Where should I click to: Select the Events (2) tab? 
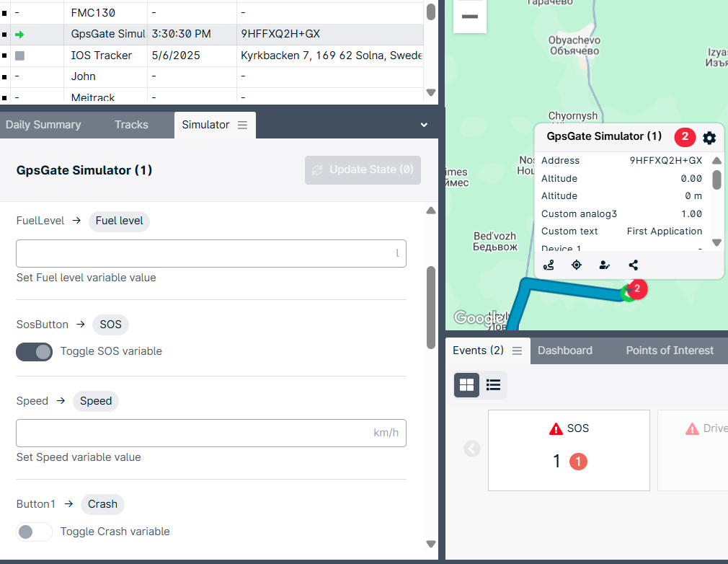[x=478, y=351]
